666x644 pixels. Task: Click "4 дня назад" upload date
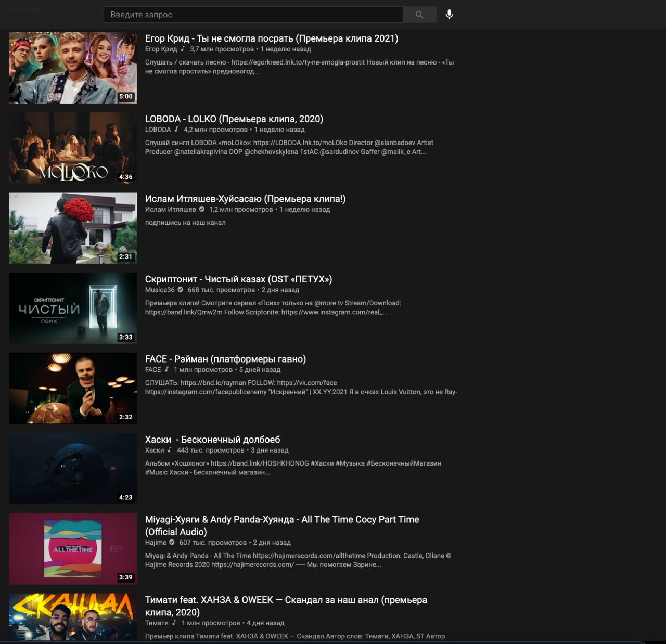[x=265, y=623]
